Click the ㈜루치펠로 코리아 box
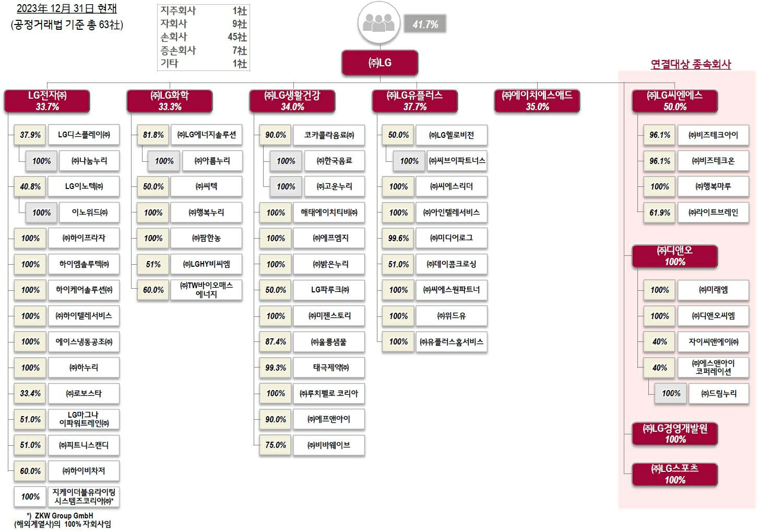This screenshot has width=759, height=532. pos(329,394)
